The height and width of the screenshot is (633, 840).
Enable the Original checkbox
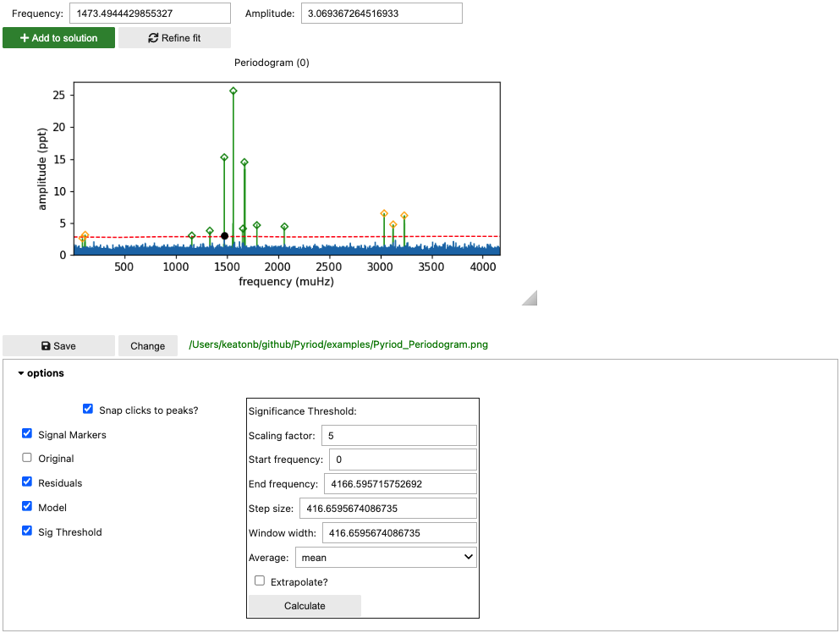pos(27,458)
